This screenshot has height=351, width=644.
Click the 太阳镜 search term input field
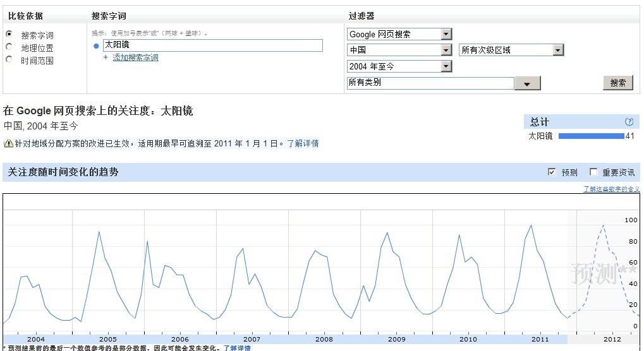click(213, 45)
